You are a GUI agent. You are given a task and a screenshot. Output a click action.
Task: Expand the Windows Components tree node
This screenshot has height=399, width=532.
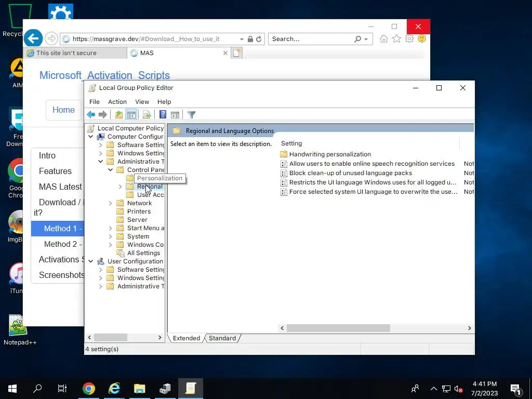click(x=110, y=245)
